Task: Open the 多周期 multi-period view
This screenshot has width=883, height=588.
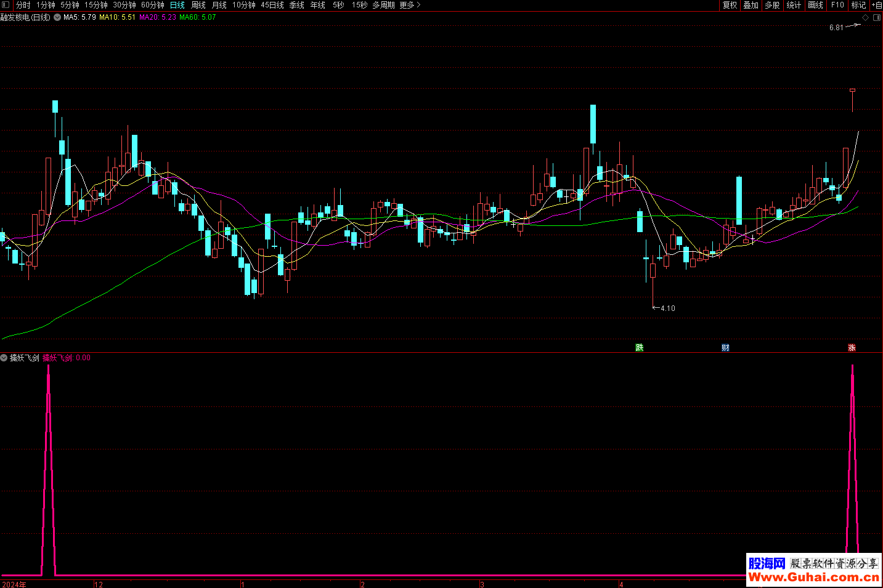Action: click(x=383, y=5)
